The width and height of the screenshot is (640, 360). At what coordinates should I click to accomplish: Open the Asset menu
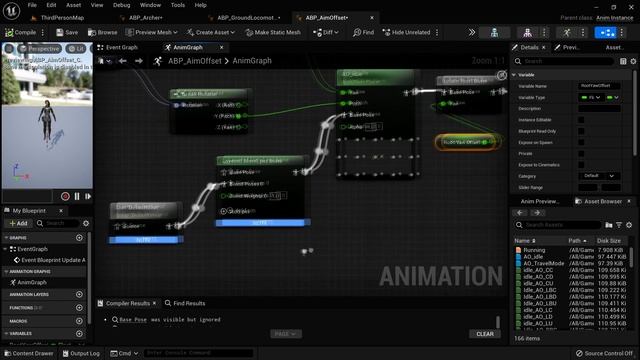tap(73, 5)
